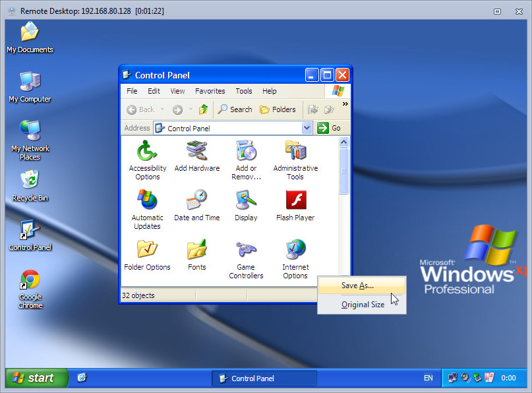Click the Forward arrow toolbar button
Screen dimensions: 532x393
177,109
